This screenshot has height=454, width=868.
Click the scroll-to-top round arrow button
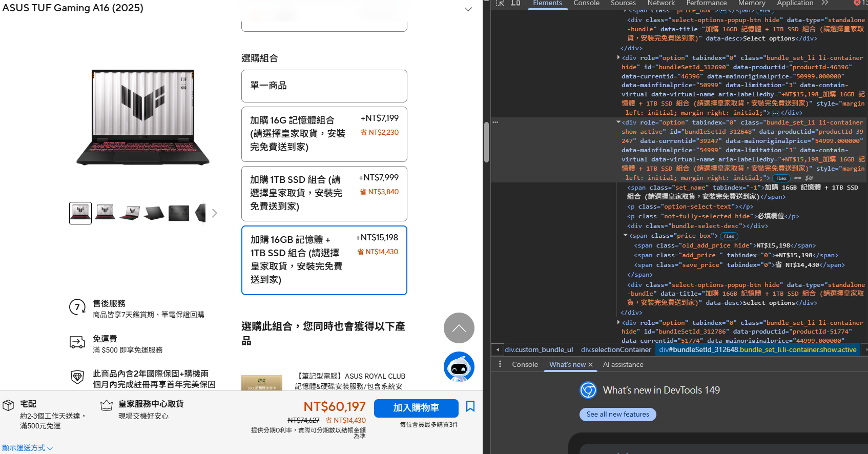tap(459, 328)
